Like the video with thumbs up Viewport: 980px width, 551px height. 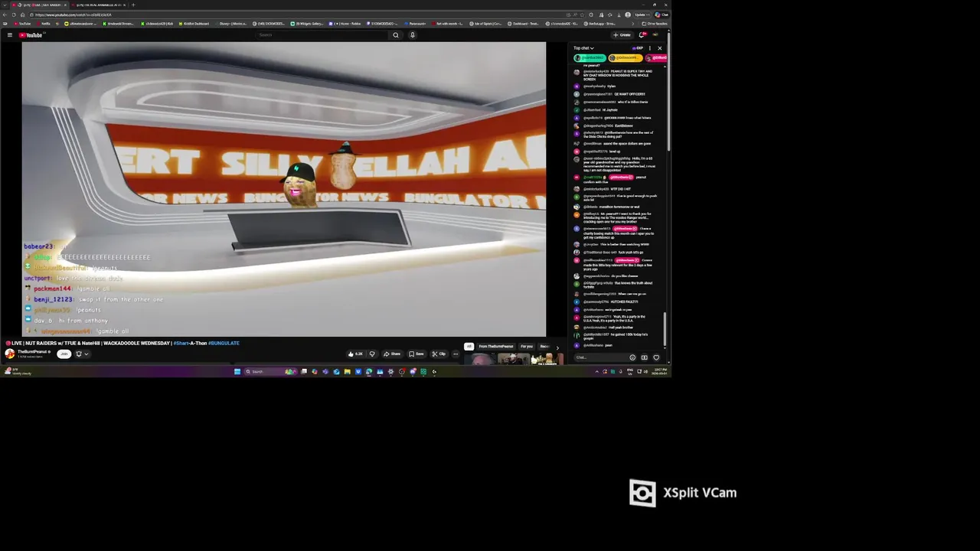pos(355,354)
